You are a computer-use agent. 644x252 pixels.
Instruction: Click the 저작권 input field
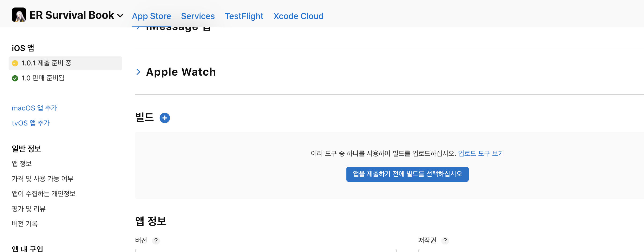[531, 250]
